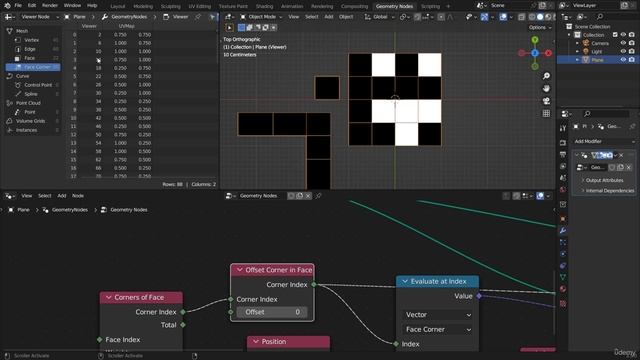The image size is (640, 360).
Task: Open the File menu
Action: click(x=18, y=6)
